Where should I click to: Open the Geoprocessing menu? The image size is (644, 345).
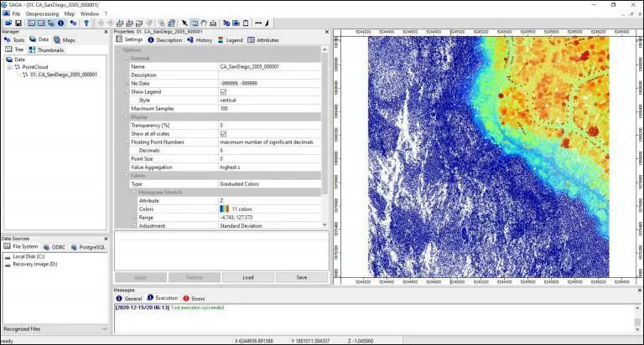click(x=42, y=13)
